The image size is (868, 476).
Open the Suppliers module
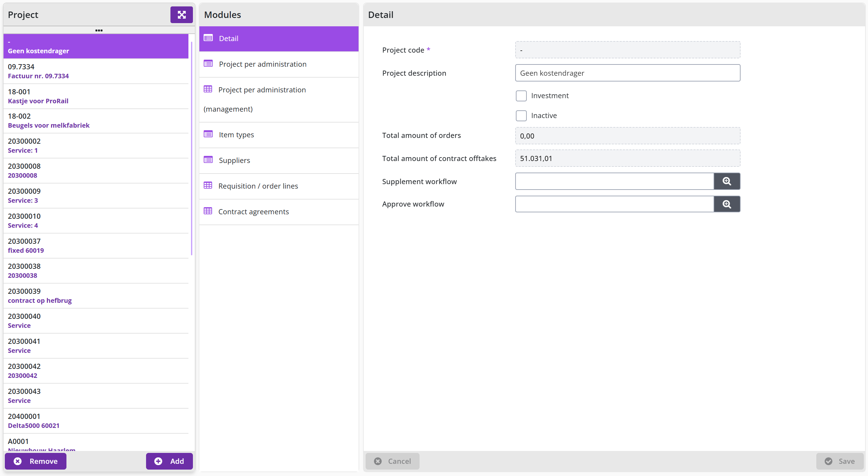click(x=279, y=161)
